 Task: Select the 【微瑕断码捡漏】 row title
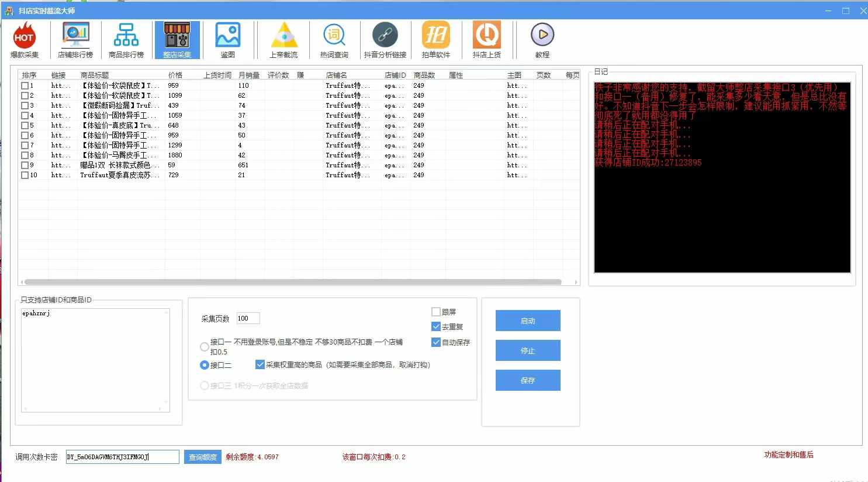pyautogui.click(x=120, y=105)
